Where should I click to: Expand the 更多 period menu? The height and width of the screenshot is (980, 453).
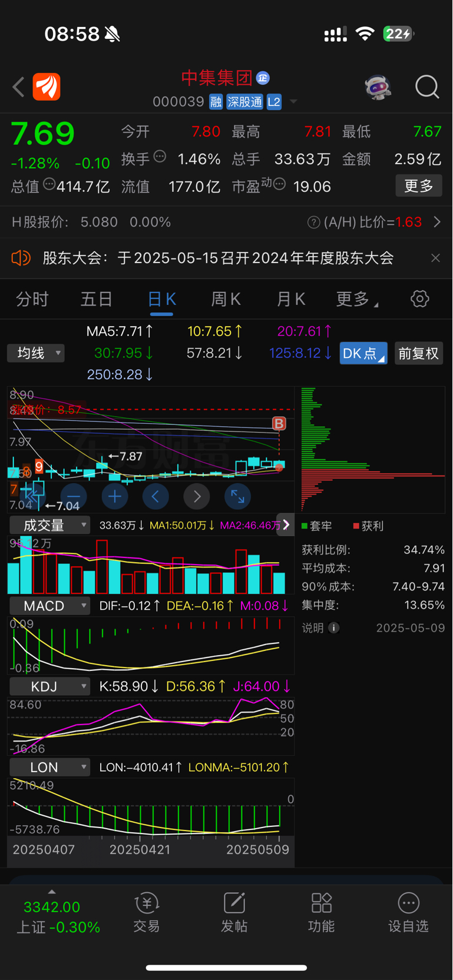[x=357, y=299]
